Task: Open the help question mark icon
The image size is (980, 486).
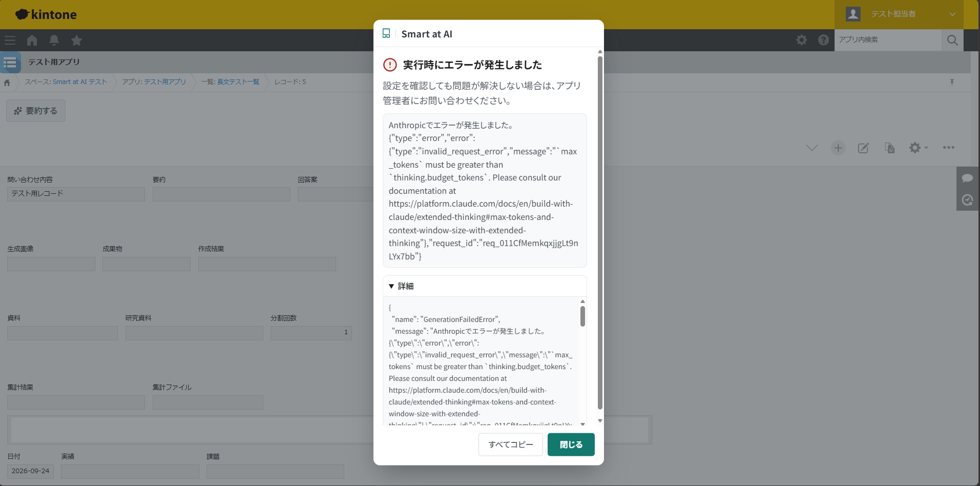Action: click(823, 40)
